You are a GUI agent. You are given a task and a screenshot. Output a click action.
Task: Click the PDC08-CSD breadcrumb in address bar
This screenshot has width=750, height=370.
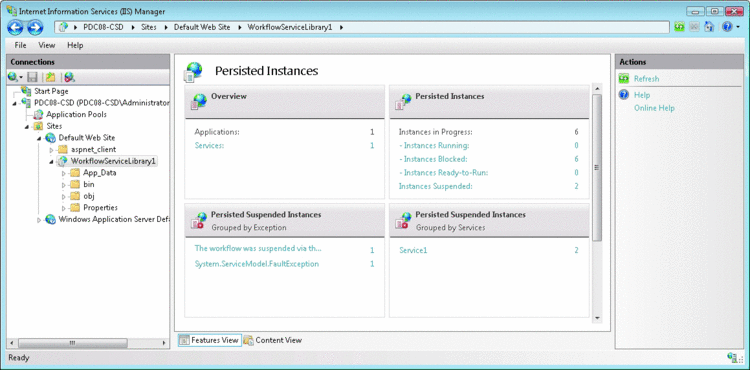pos(103,27)
